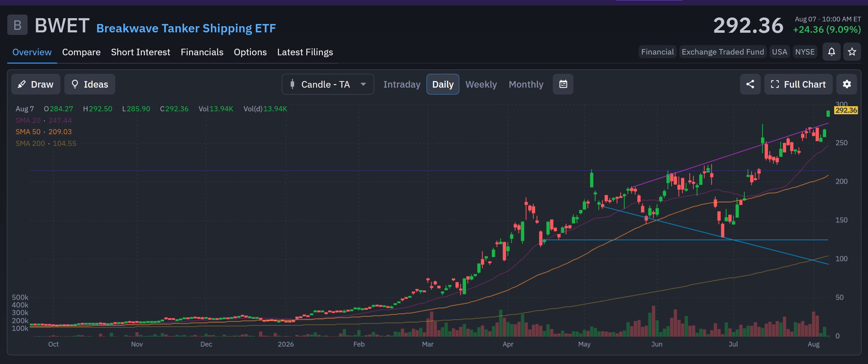Viewport: 868px width, 364px height.
Task: Click the Full Chart button
Action: 798,84
